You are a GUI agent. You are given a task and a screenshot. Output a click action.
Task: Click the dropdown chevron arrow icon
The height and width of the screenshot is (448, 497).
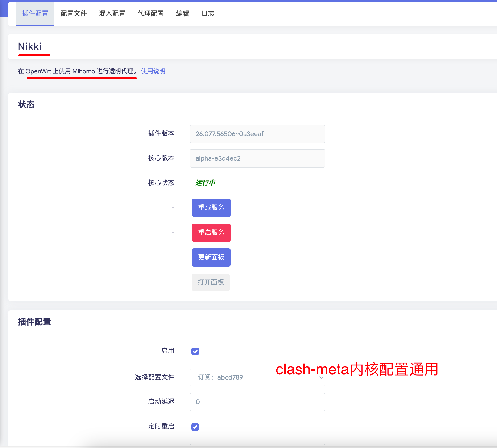pyautogui.click(x=321, y=377)
